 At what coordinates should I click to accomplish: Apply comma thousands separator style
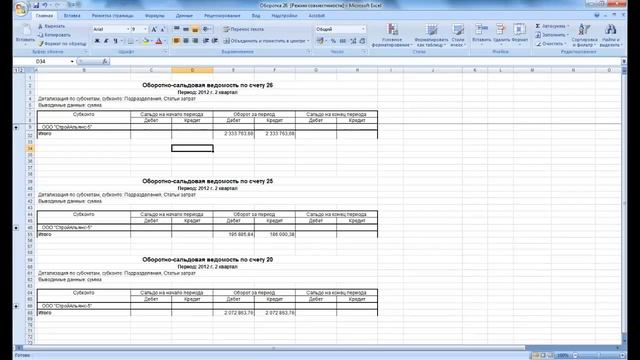pos(343,41)
